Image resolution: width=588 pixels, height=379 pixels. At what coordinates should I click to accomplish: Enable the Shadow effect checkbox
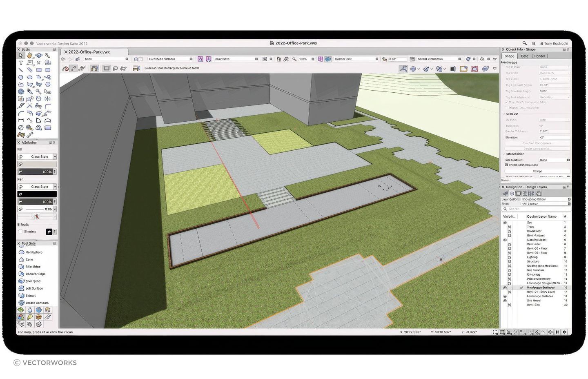pyautogui.click(x=20, y=231)
